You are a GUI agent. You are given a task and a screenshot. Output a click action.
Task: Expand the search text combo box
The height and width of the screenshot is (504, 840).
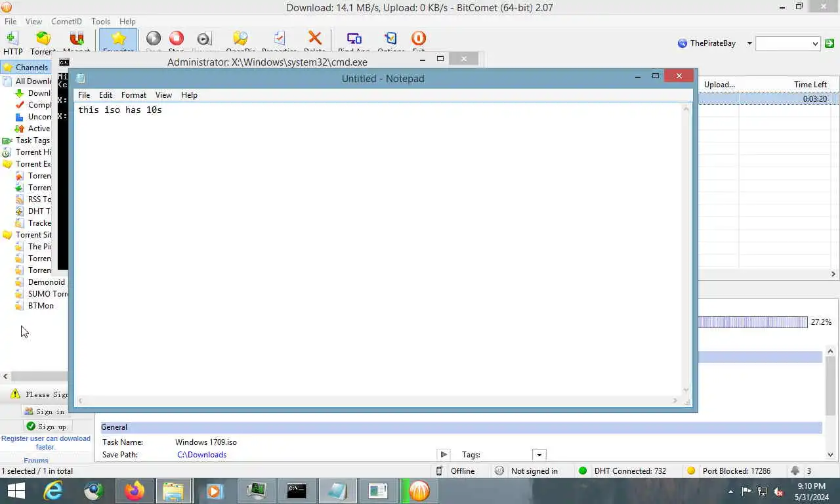[x=816, y=43]
